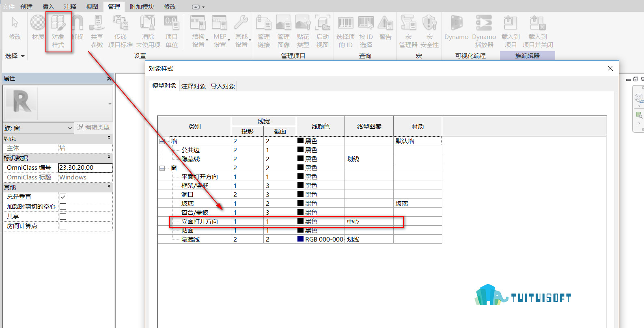
Task: Collapse the 约束 properties section
Action: coord(109,138)
